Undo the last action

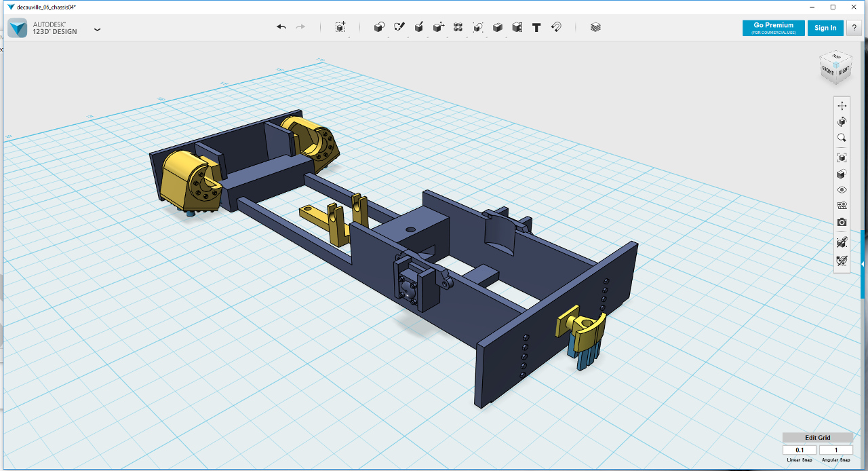point(281,27)
